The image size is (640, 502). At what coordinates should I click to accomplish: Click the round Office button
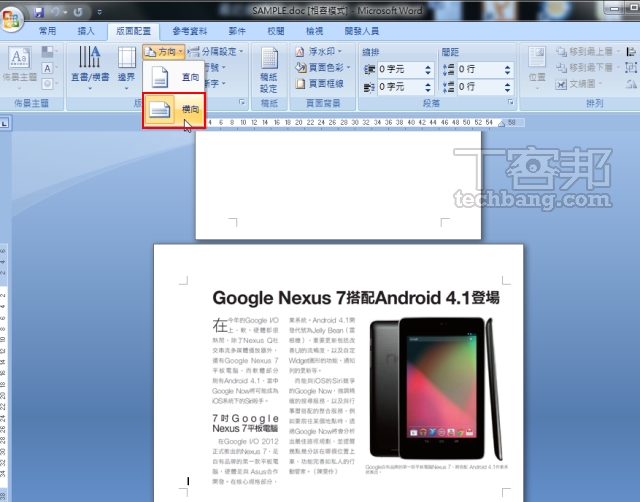click(x=11, y=19)
